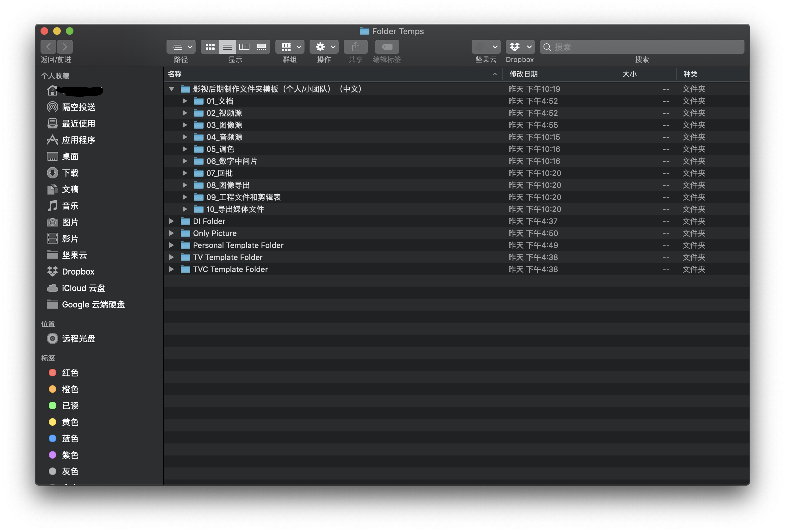Click the share toolbar icon
The height and width of the screenshot is (532, 785).
point(355,47)
